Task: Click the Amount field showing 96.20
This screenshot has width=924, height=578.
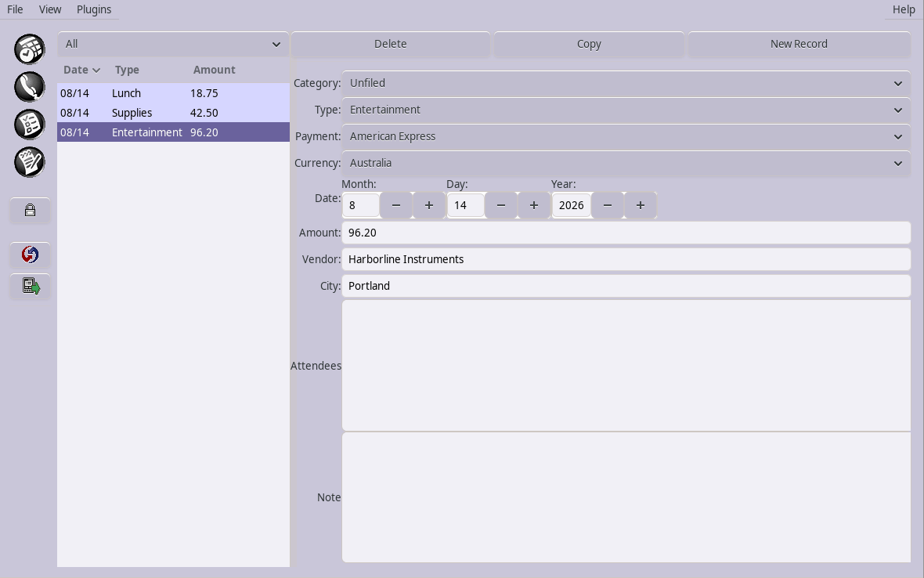Action: click(626, 233)
